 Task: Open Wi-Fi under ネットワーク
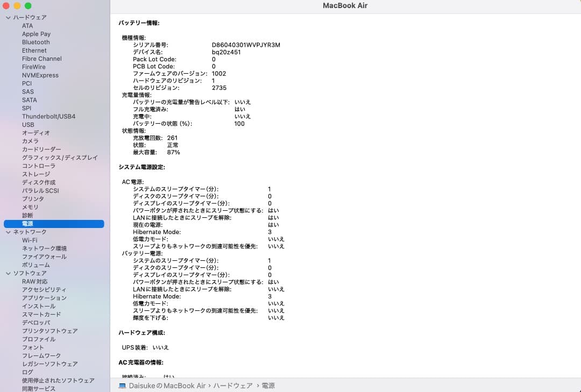click(x=28, y=240)
